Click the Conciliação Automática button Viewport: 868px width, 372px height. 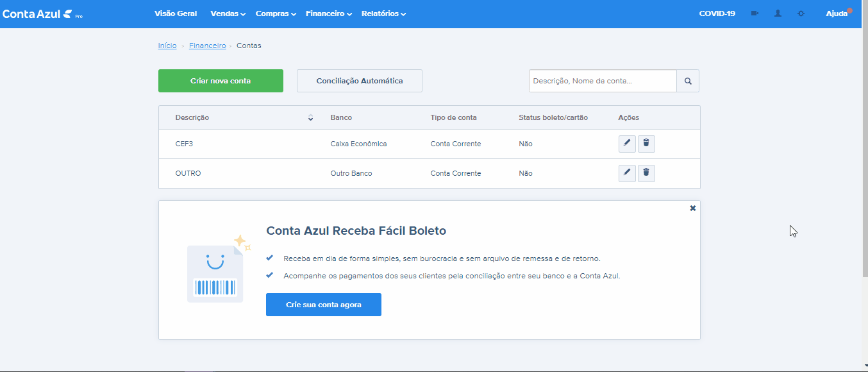pyautogui.click(x=360, y=81)
